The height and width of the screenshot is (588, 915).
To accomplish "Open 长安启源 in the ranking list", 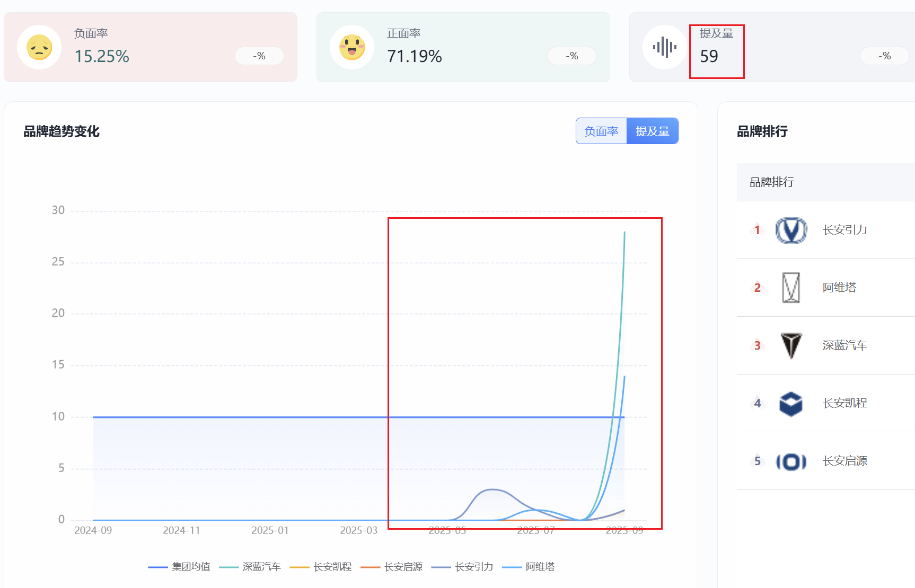I will point(844,461).
